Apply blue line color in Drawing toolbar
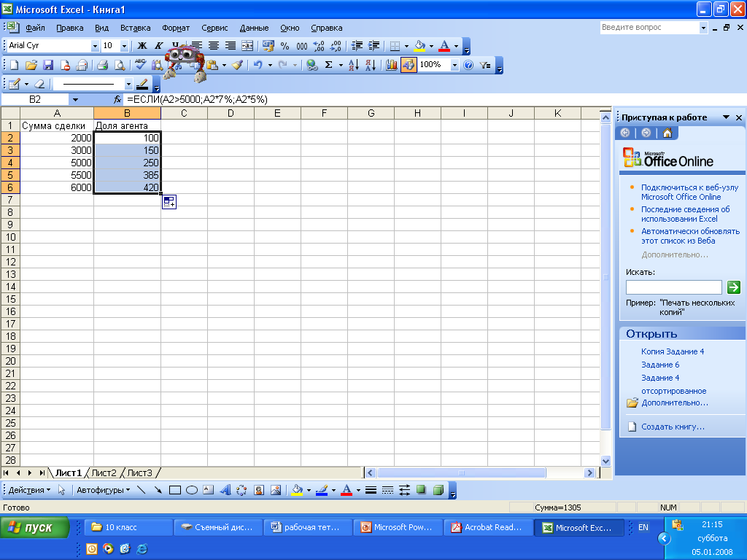Viewport: 747px width, 560px height. [322, 490]
